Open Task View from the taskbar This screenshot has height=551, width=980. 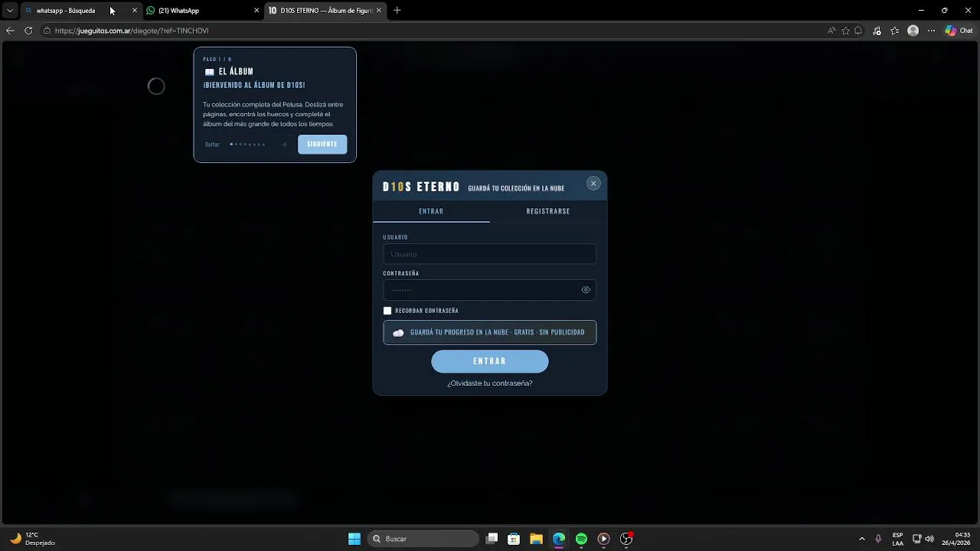tap(492, 539)
